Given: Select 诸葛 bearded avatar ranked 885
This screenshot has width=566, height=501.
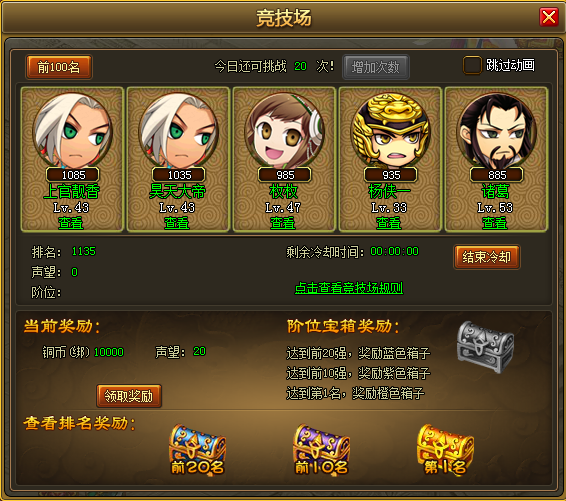Looking at the screenshot, I should (x=496, y=131).
